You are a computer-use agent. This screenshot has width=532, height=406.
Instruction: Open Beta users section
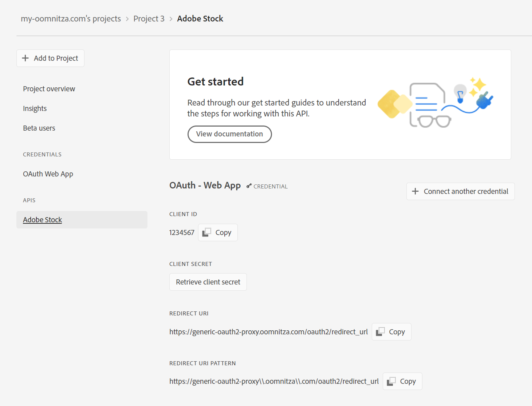(x=39, y=128)
